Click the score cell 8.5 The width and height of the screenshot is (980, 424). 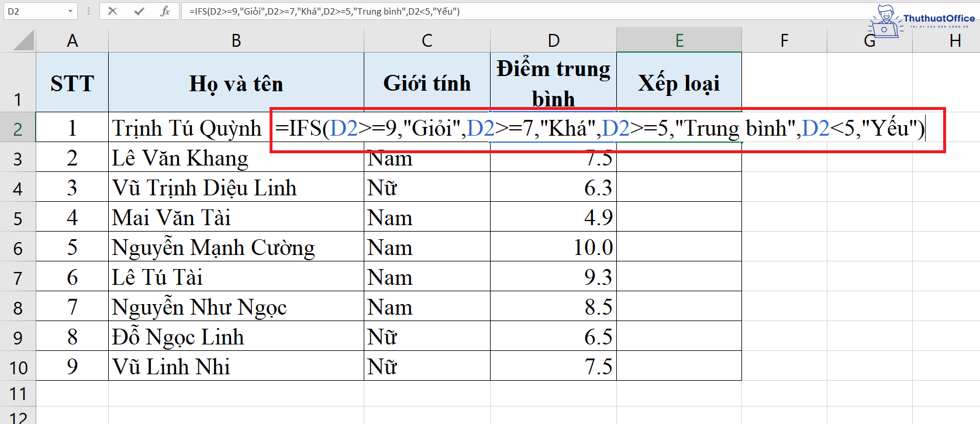(553, 306)
